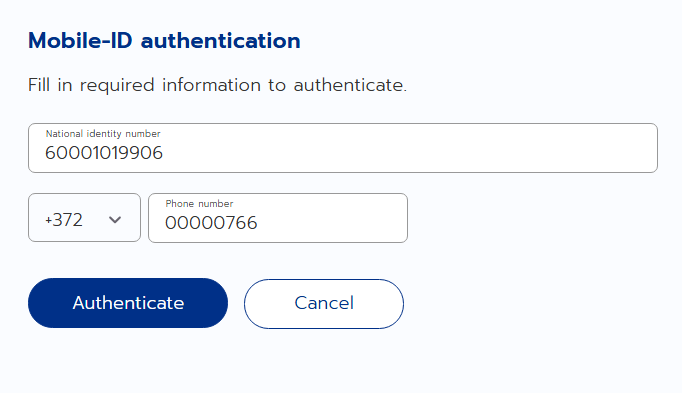Submit the form via the blue Authenticate button
The image size is (682, 393).
[128, 303]
